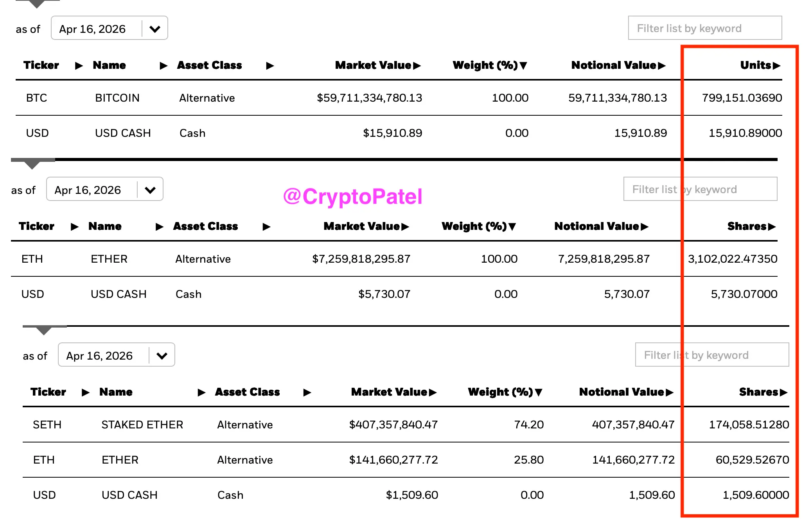The image size is (812, 523).
Task: Collapse the Staked Ether holdings section triangle
Action: [44, 331]
